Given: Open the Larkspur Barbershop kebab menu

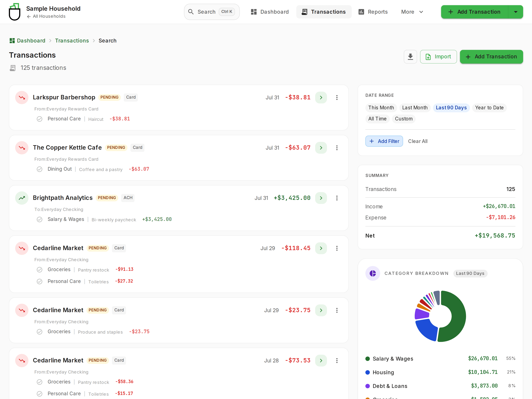Looking at the screenshot, I should click(337, 97).
